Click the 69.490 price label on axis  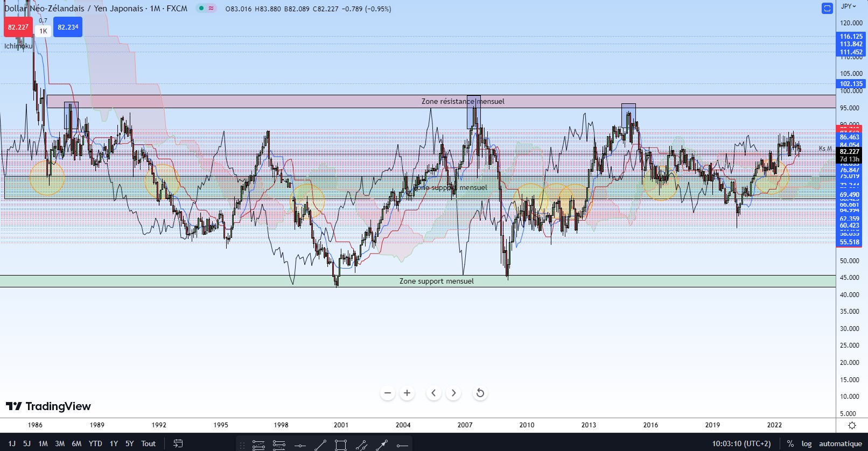click(x=850, y=195)
